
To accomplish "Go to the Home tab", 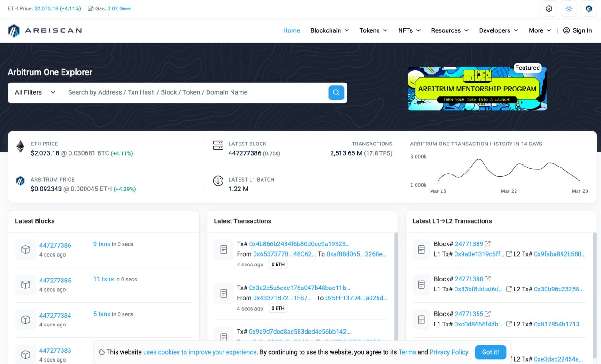I will click(x=291, y=30).
